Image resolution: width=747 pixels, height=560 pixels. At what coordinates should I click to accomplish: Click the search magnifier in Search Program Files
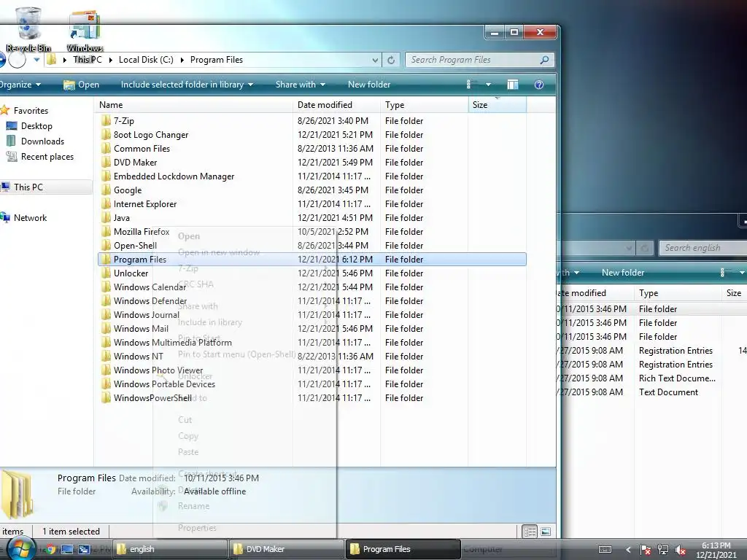tap(544, 60)
